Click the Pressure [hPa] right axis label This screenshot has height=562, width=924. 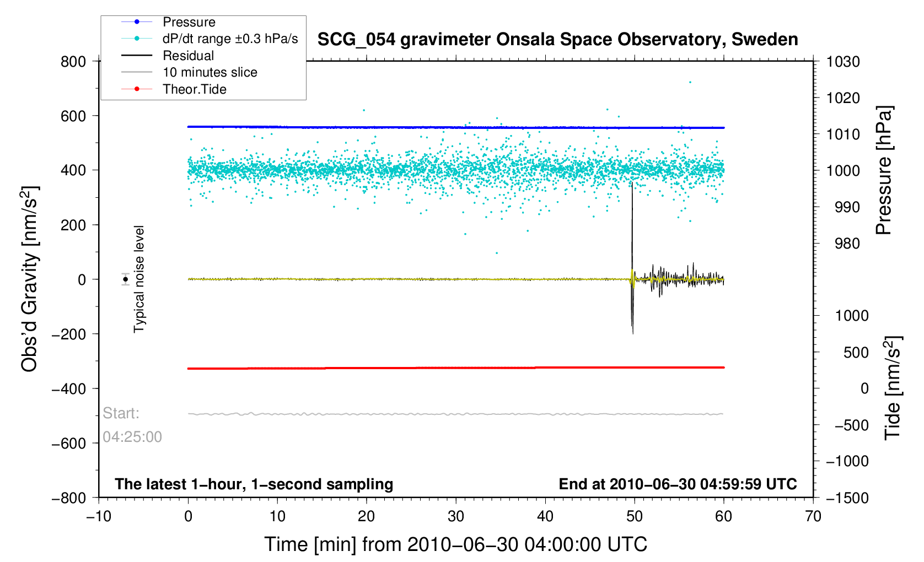pyautogui.click(x=883, y=170)
